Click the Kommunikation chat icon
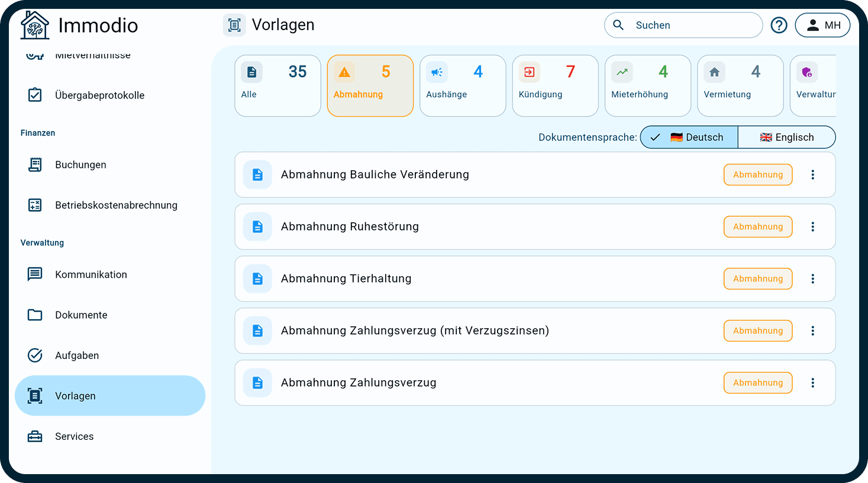The width and height of the screenshot is (868, 483). (35, 274)
